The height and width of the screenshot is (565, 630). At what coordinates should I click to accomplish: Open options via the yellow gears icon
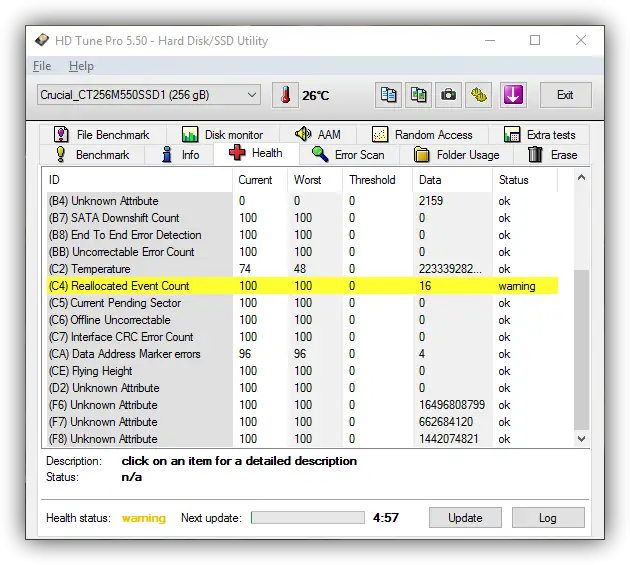pos(479,95)
